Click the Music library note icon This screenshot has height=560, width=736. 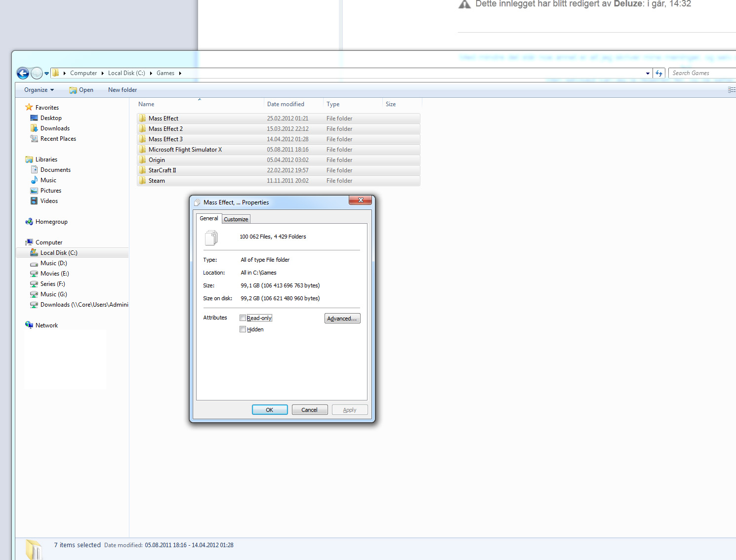(x=34, y=180)
